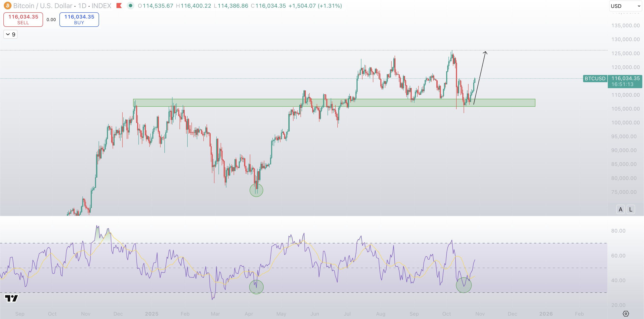Click the BTCUSD price axis label

point(595,79)
